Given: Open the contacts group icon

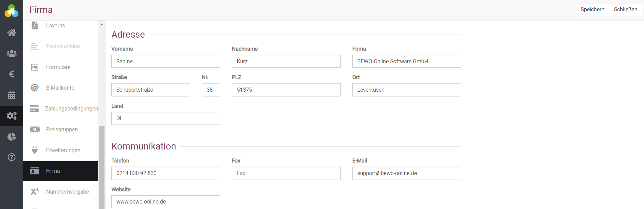Looking at the screenshot, I should coord(12,53).
